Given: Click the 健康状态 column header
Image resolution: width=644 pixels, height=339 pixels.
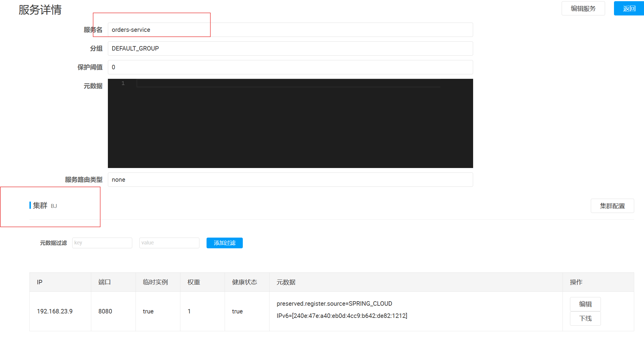Looking at the screenshot, I should (x=244, y=282).
